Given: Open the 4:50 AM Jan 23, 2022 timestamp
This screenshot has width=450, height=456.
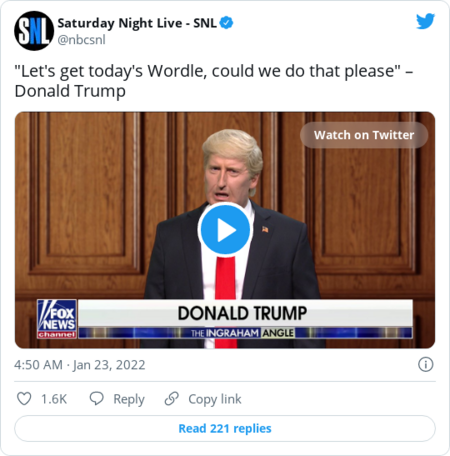Looking at the screenshot, I should point(80,365).
